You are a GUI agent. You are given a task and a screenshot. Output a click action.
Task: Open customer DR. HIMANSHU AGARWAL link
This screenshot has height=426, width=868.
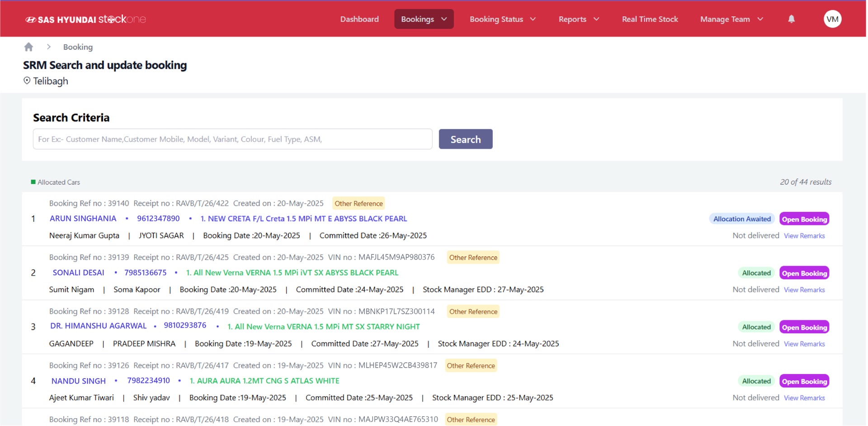click(98, 326)
